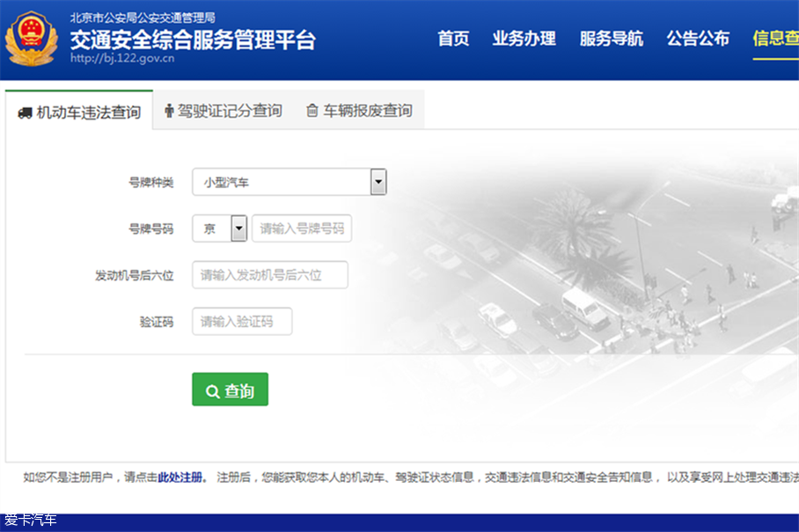
Task: Click the police emblem logo
Action: coord(32,40)
